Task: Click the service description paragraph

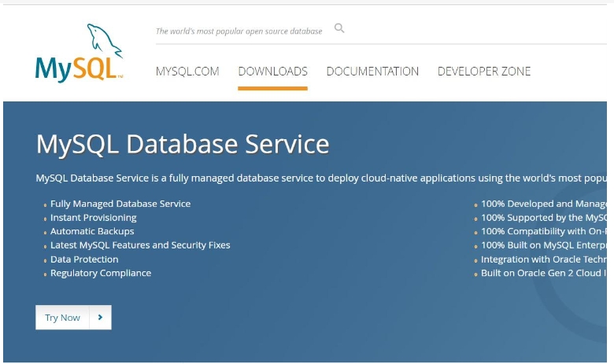Action: pyautogui.click(x=321, y=178)
